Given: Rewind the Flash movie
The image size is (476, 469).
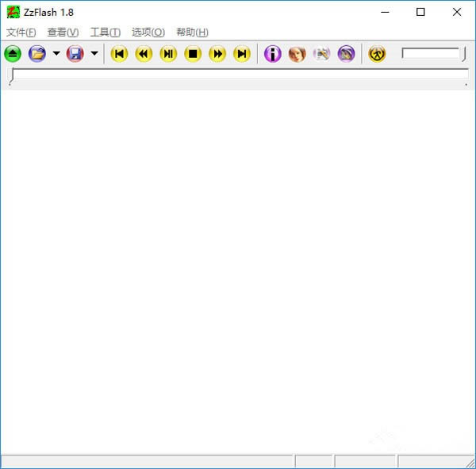Looking at the screenshot, I should [144, 54].
